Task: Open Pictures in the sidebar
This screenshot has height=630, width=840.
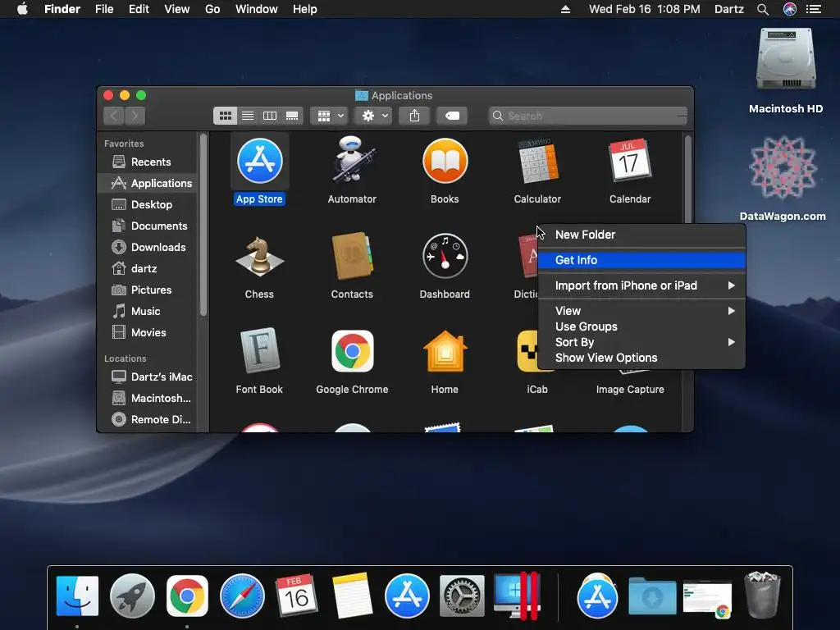Action: [x=148, y=290]
